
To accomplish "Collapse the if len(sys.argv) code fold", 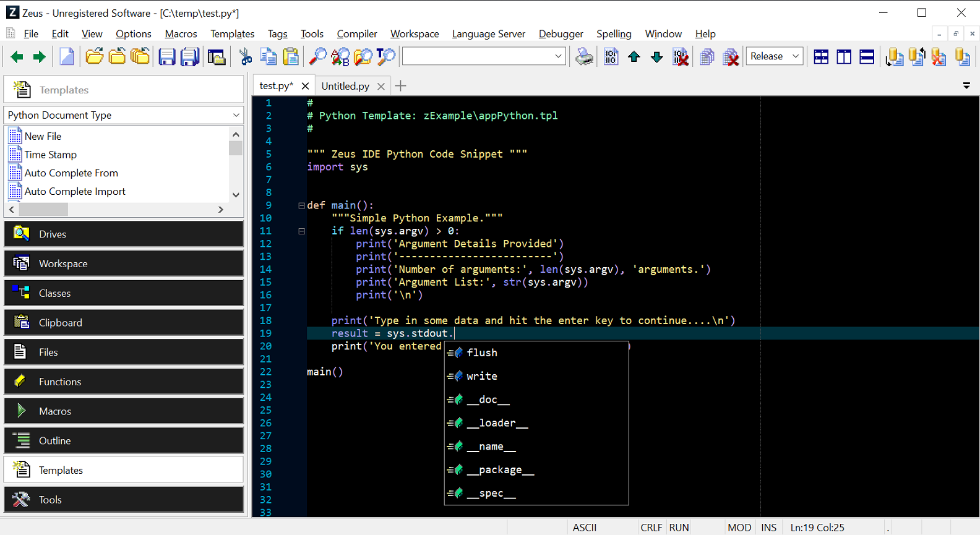I will click(301, 231).
